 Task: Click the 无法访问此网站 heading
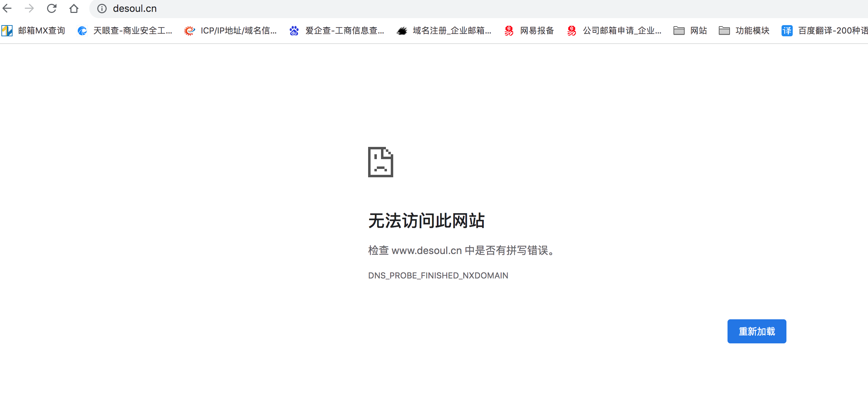point(426,221)
